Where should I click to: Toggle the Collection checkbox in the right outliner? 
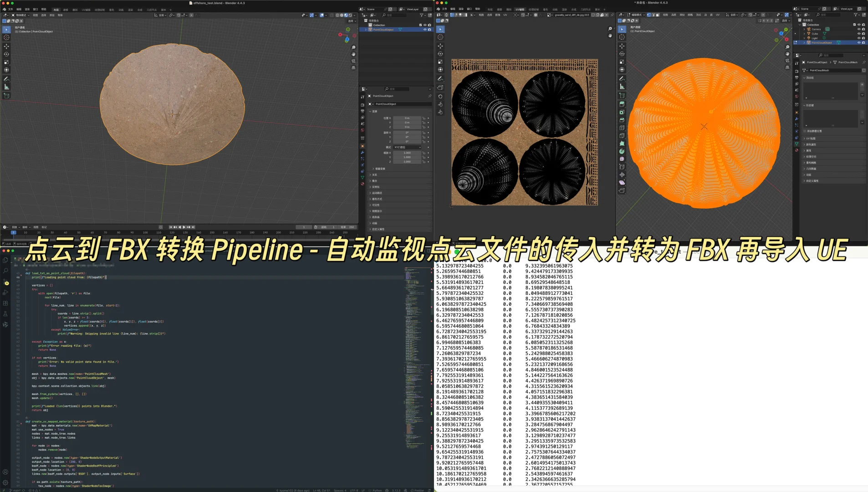[855, 25]
